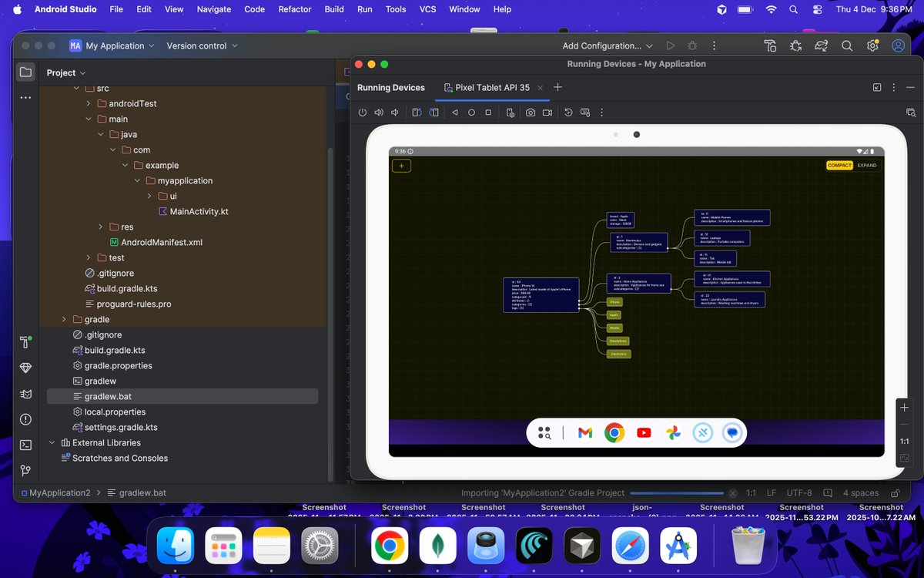Tap the emulator Home circle button

pos(471,113)
